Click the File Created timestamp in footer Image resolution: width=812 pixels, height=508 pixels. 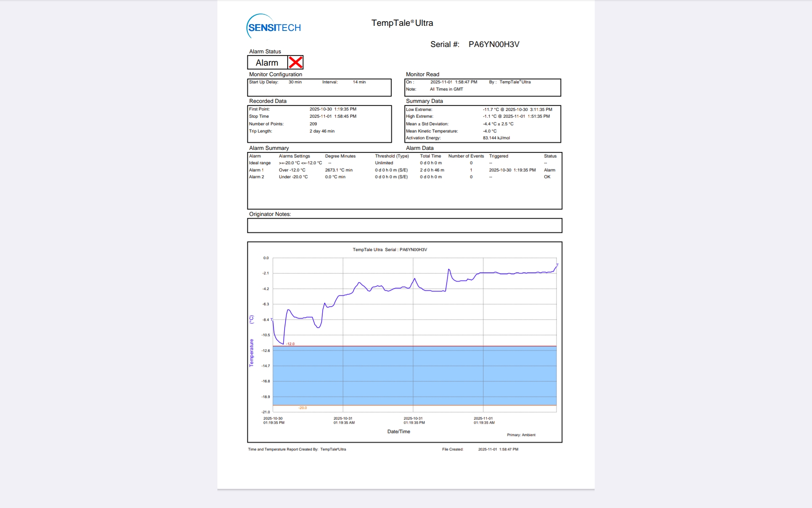coord(498,450)
